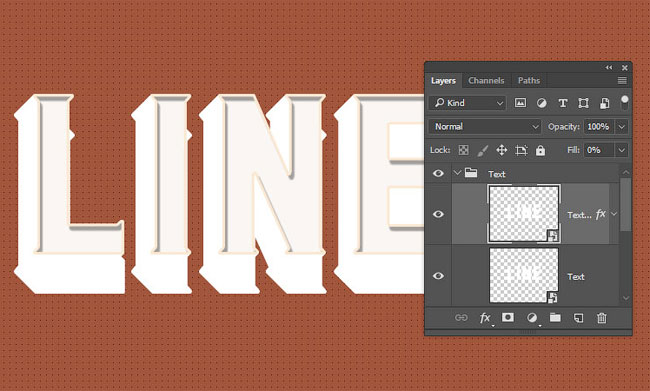650x391 pixels.
Task: Click the Layers panel scrollbar thumb
Action: (x=626, y=204)
